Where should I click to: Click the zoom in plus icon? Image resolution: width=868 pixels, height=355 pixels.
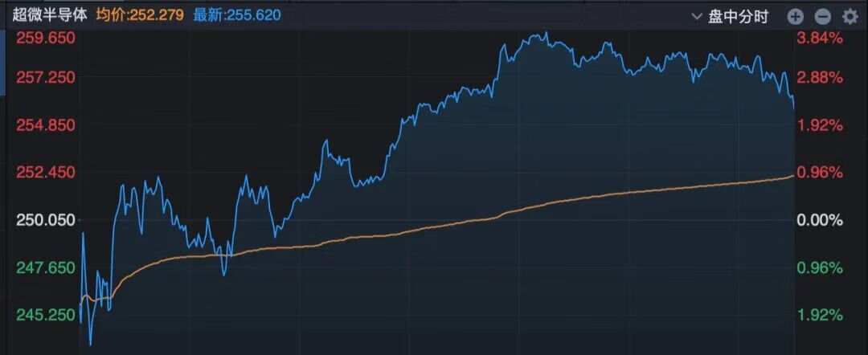795,16
